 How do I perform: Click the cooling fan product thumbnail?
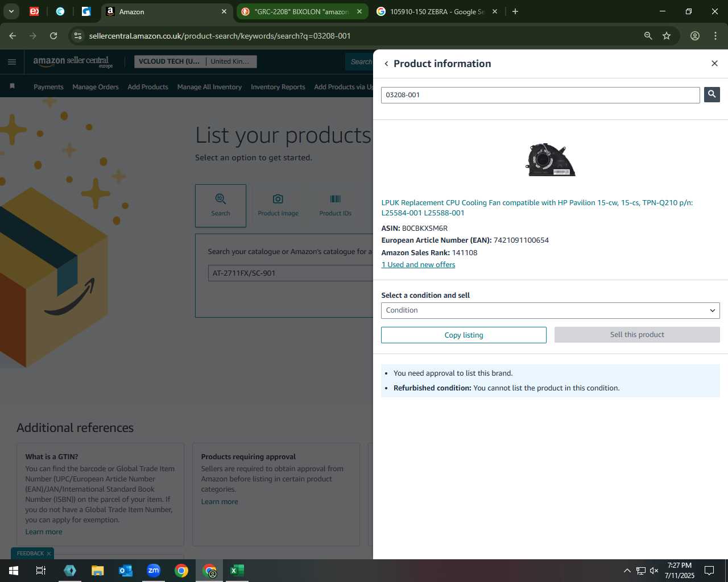[x=550, y=159]
